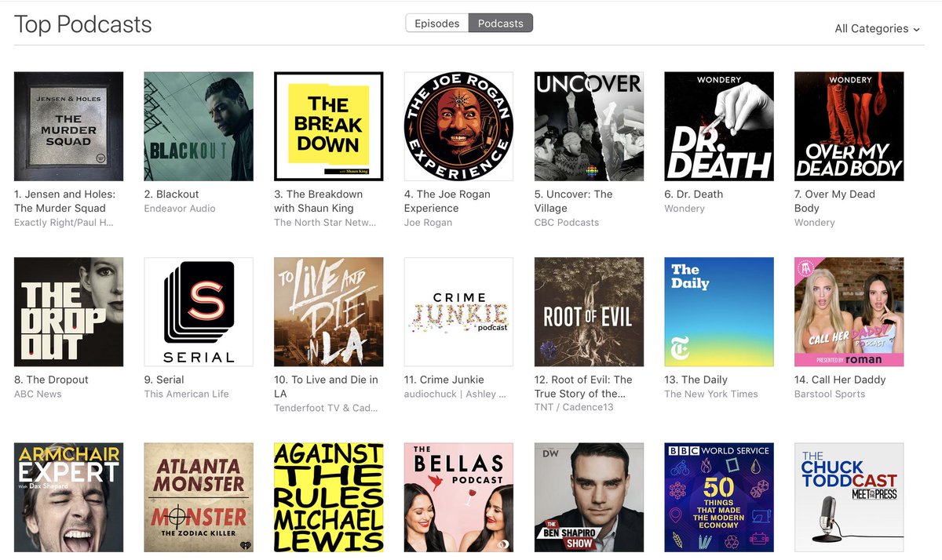Open the Armchair Expert cover

(69, 497)
